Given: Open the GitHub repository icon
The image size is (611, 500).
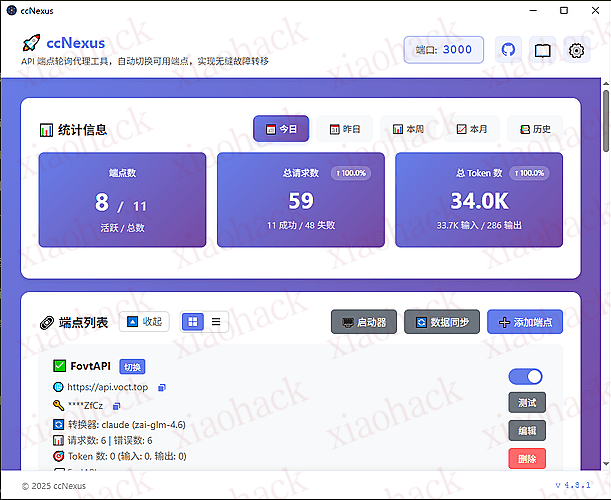Looking at the screenshot, I should pyautogui.click(x=509, y=49).
